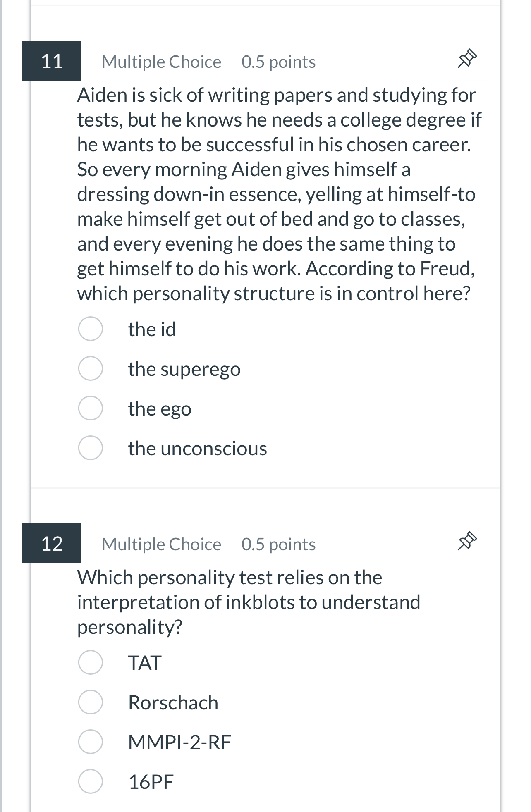Image resolution: width=531 pixels, height=812 pixels.
Task: Click the 0.5 points label on question 11
Action: [278, 61]
